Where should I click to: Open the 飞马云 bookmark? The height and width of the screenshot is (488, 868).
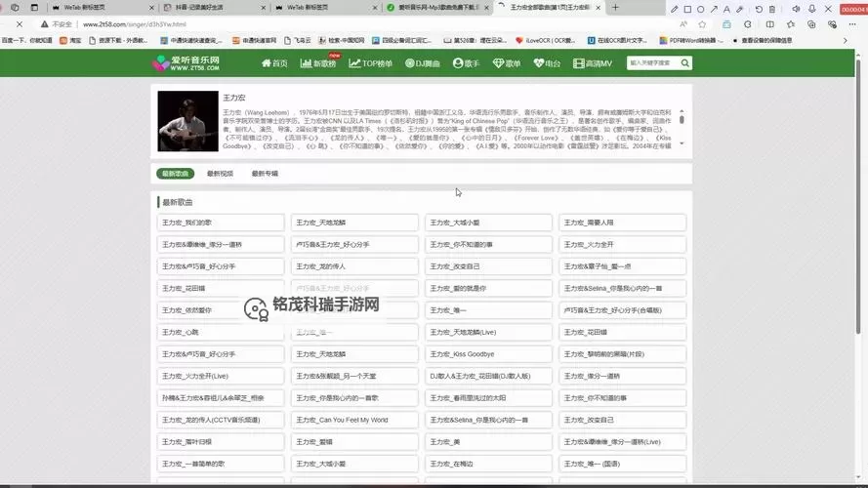(x=297, y=40)
